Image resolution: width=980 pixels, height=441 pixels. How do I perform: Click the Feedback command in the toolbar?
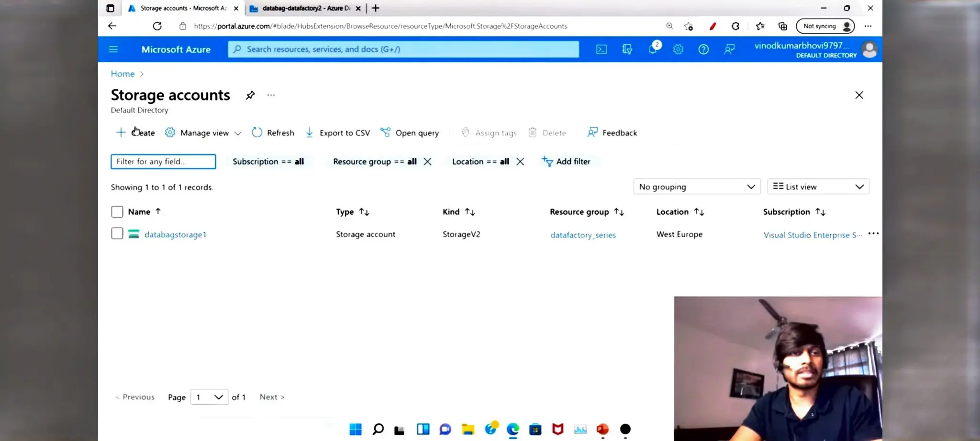pyautogui.click(x=612, y=132)
